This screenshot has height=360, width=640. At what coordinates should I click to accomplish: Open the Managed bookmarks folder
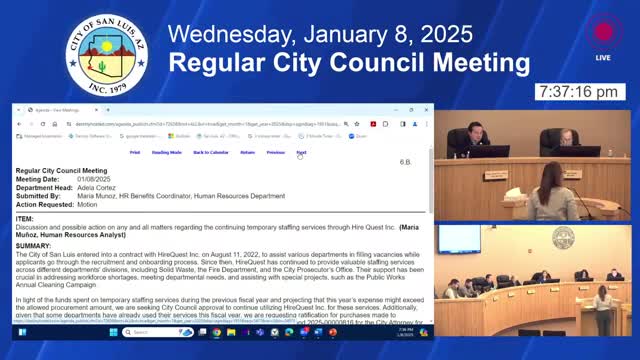[39, 136]
